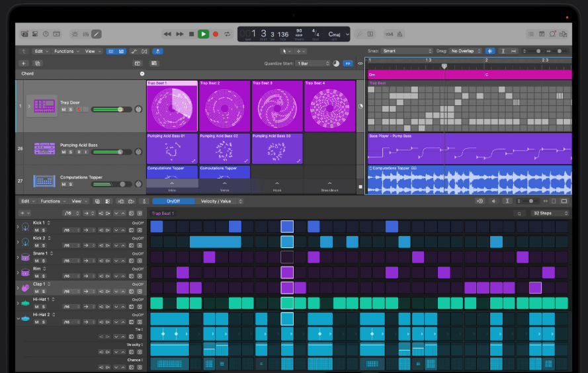The image size is (588, 373).
Task: Collapse the Hi-Hat 2 row subrows
Action: tap(18, 318)
